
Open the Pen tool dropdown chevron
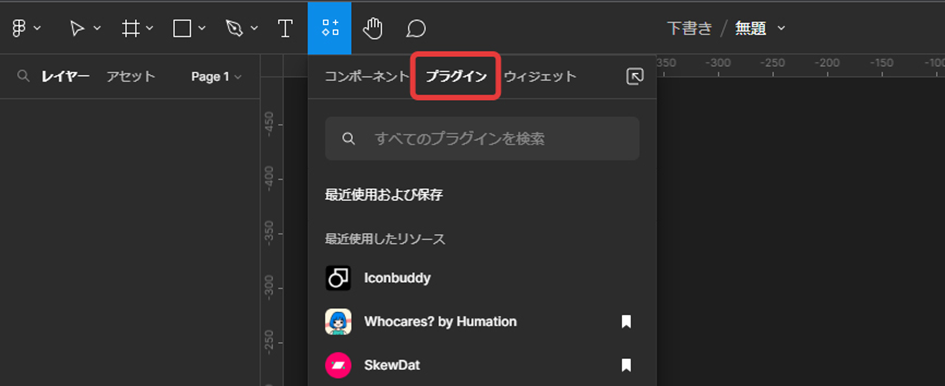pos(254,28)
